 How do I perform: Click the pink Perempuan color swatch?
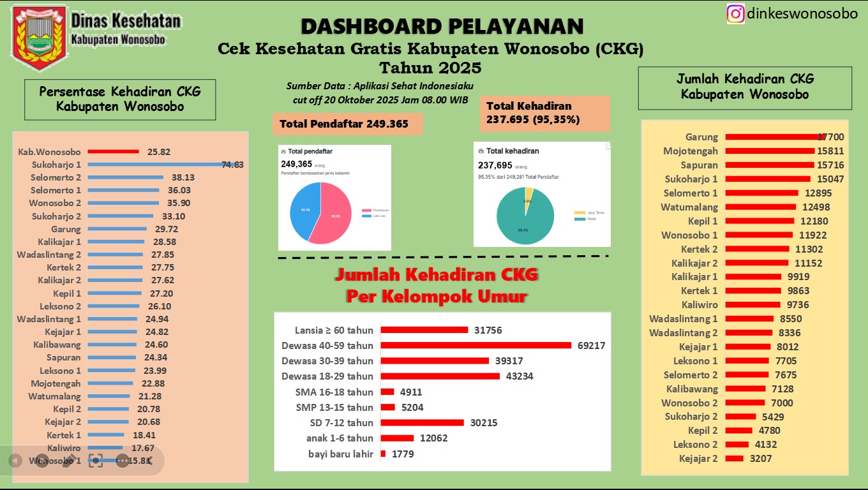(366, 210)
